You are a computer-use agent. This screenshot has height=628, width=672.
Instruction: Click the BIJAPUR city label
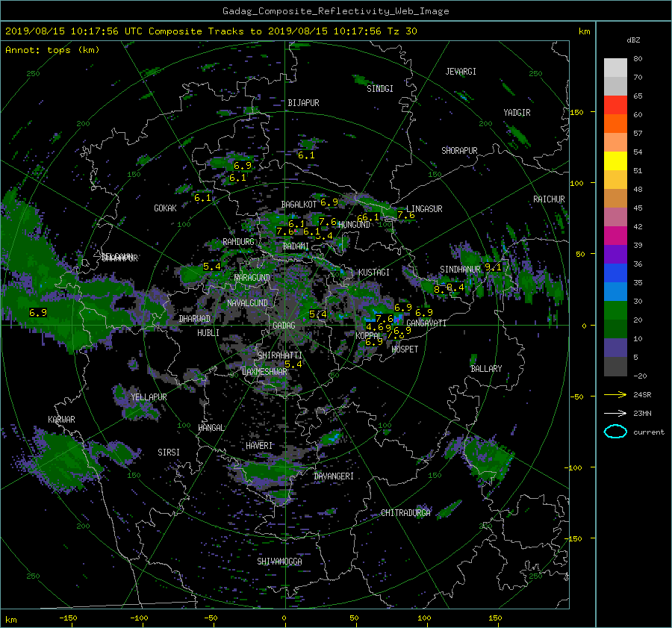303,103
